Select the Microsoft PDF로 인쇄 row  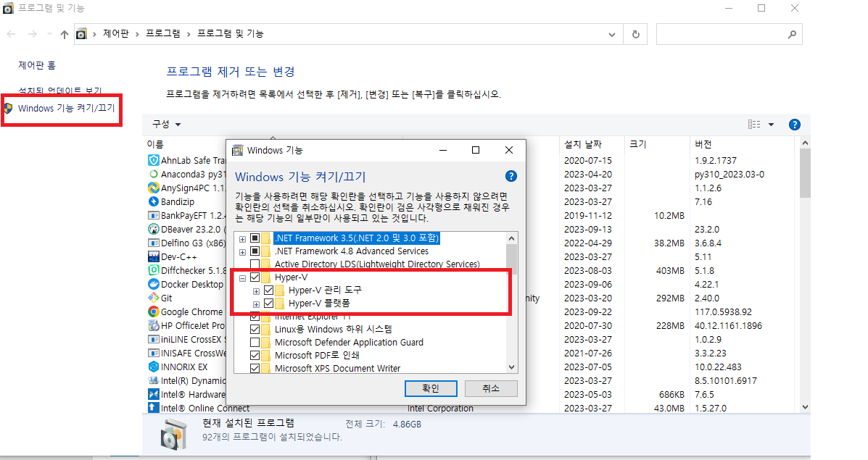[317, 356]
